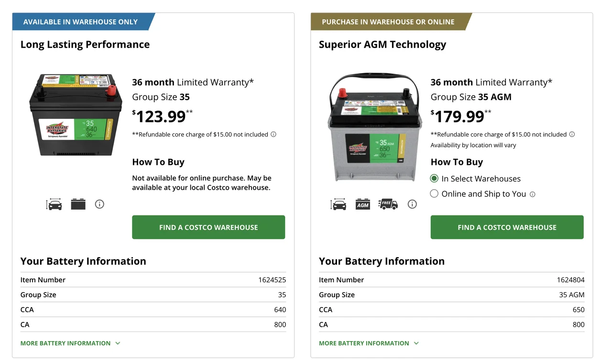Expand More Battery Information for item 1624525

pyautogui.click(x=70, y=343)
